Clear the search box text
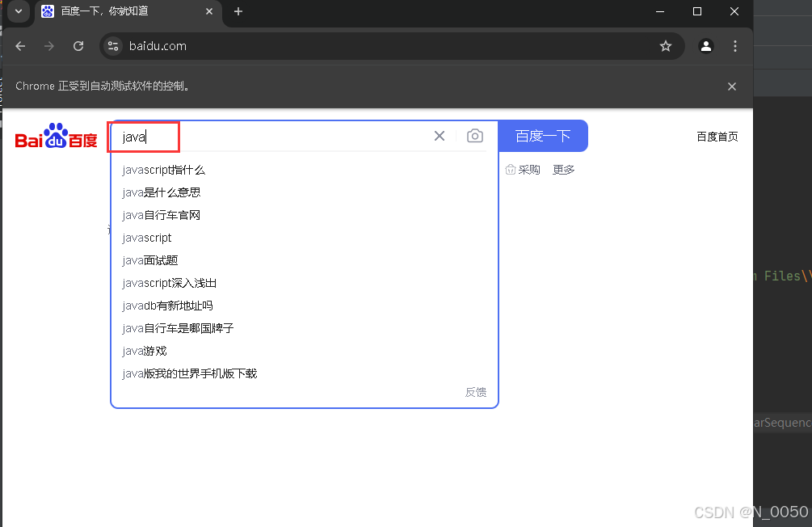This screenshot has height=527, width=812. pos(440,136)
